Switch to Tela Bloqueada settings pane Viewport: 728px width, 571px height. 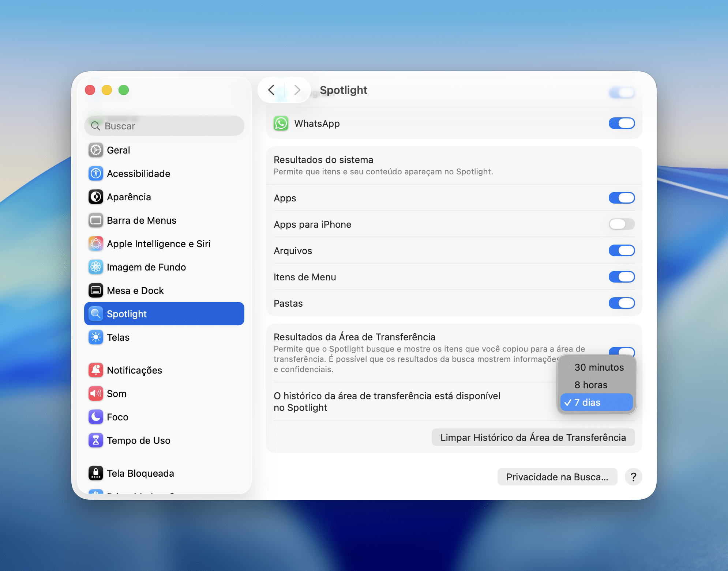pyautogui.click(x=140, y=473)
